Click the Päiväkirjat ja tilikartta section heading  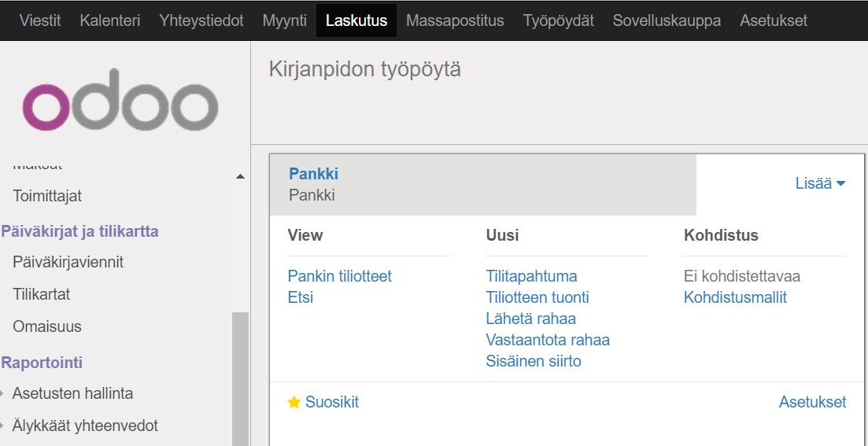80,231
